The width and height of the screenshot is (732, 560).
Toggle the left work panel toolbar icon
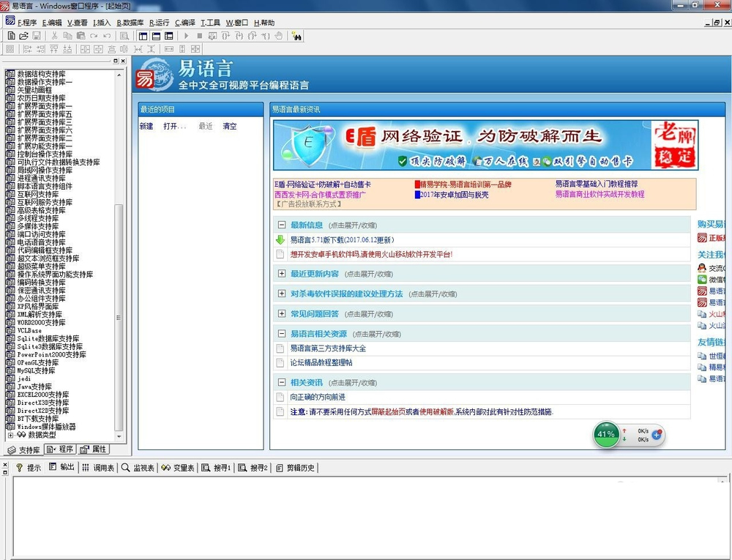pos(143,35)
